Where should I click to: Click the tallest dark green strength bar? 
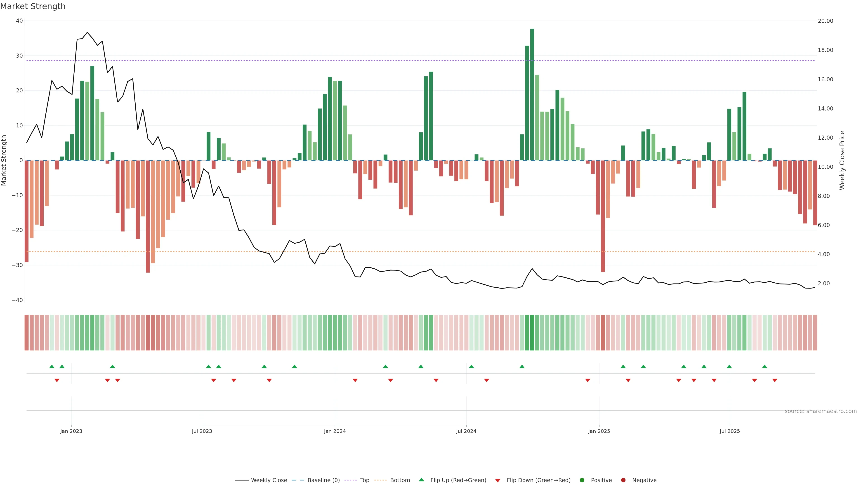532,94
